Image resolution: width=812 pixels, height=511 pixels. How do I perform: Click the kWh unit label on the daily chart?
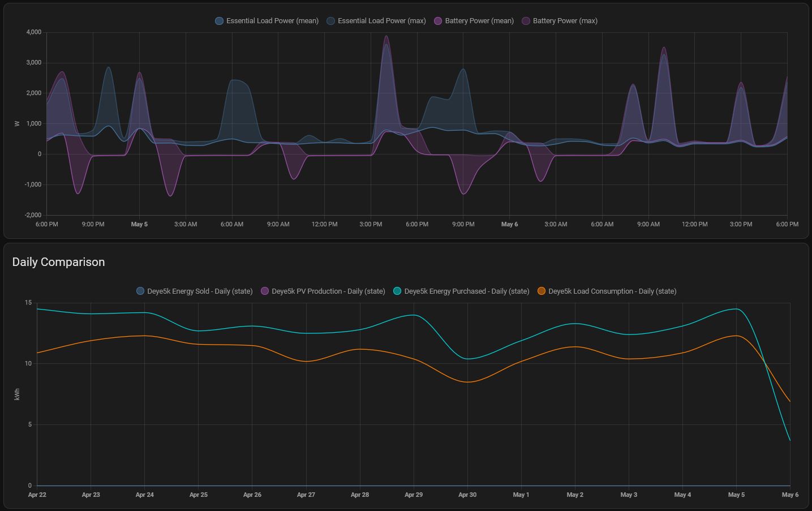(17, 394)
